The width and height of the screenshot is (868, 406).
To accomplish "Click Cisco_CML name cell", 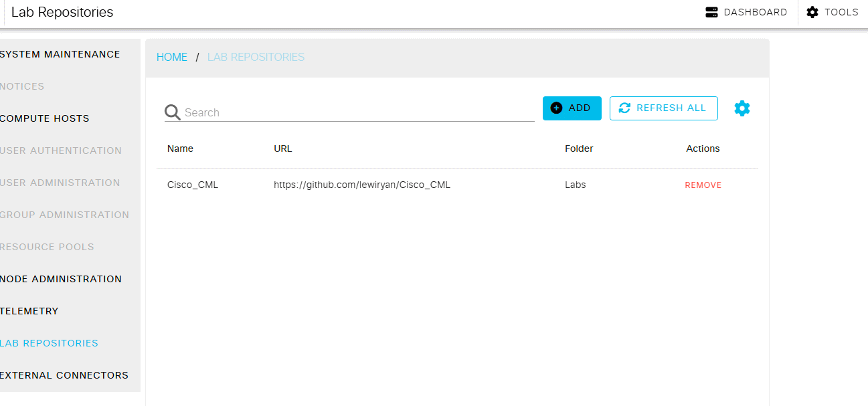I will (x=193, y=185).
